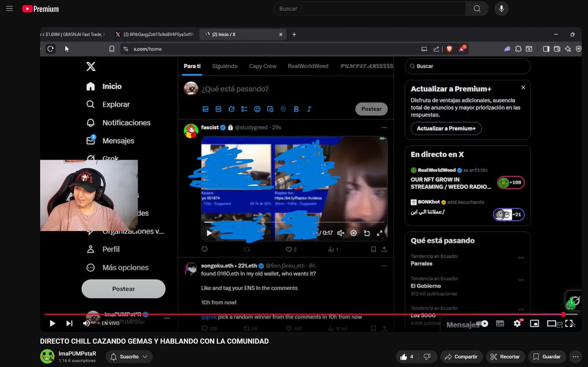Click the Grok icon in composer toolbar
Image resolution: width=588 pixels, height=367 pixels.
(231, 109)
